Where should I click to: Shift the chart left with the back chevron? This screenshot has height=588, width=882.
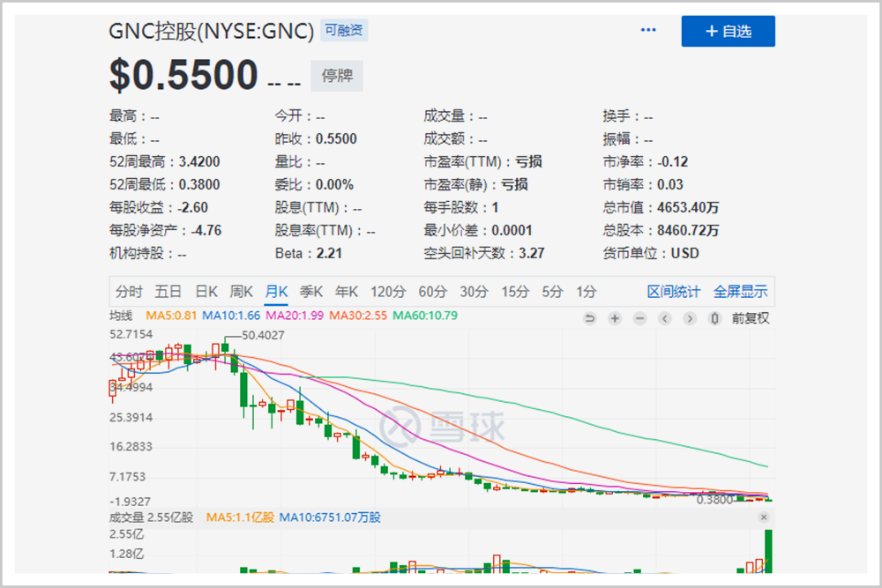[x=665, y=319]
